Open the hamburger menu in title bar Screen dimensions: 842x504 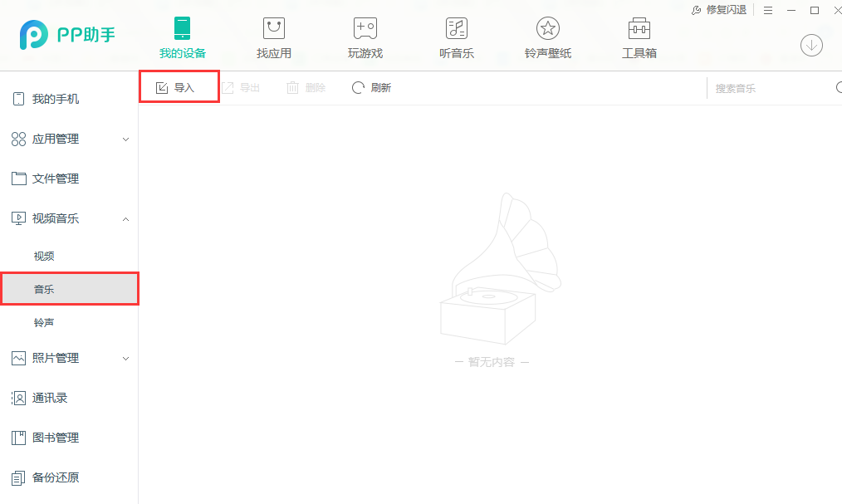pyautogui.click(x=768, y=10)
